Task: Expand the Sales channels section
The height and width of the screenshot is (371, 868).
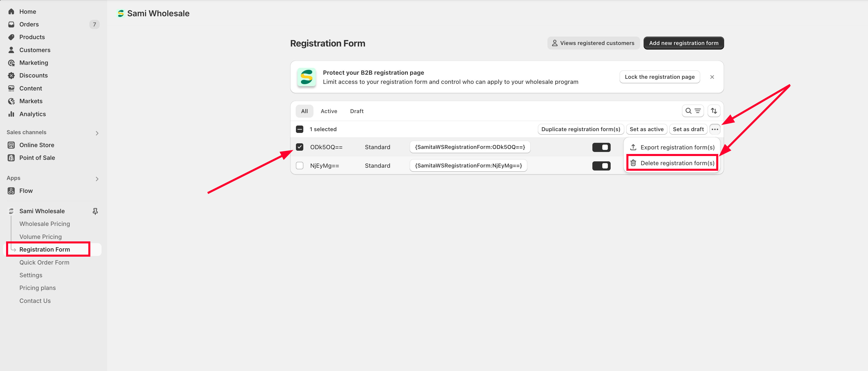Action: tap(97, 133)
